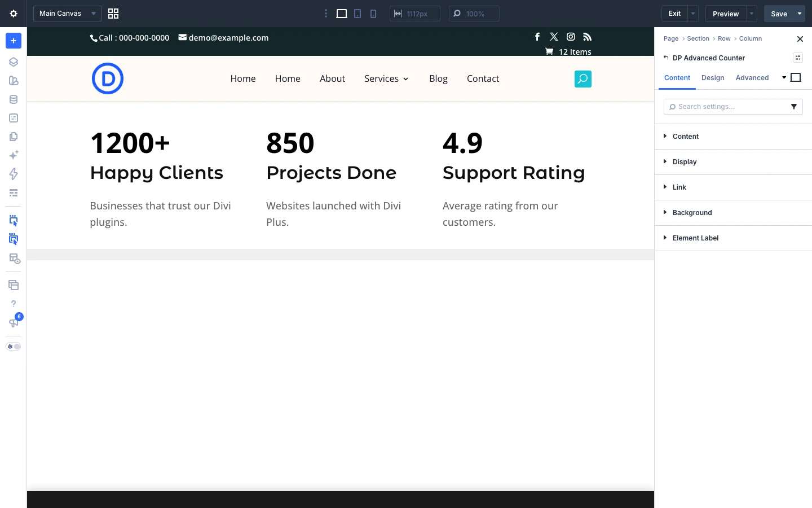This screenshot has height=508, width=812.
Task: Click the Facebook icon in top bar
Action: point(537,37)
